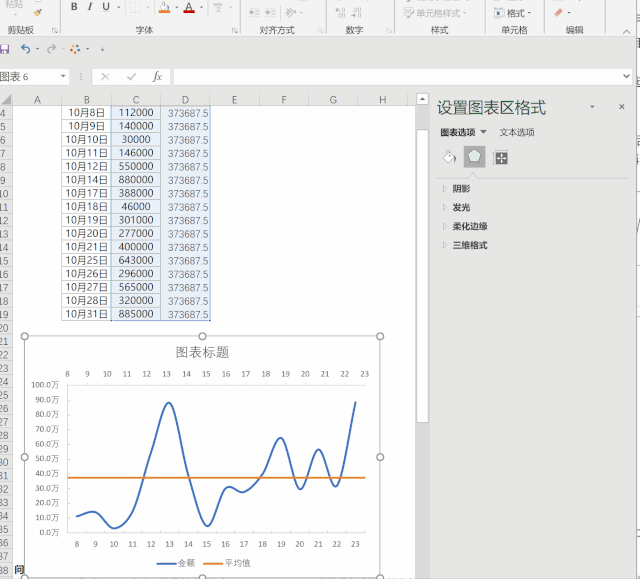Select the fill and line paint bucket tab
Image resolution: width=640 pixels, height=579 pixels.
pos(449,157)
